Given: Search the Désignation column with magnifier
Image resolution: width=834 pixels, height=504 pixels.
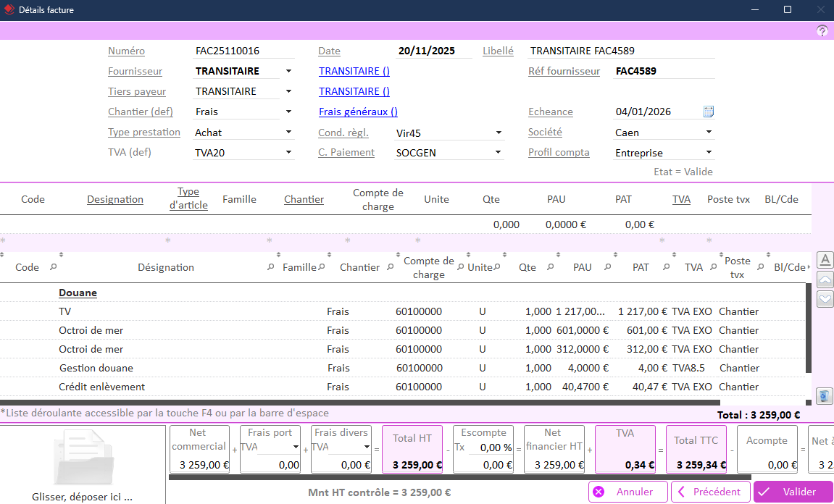Looking at the screenshot, I should pyautogui.click(x=271, y=267).
